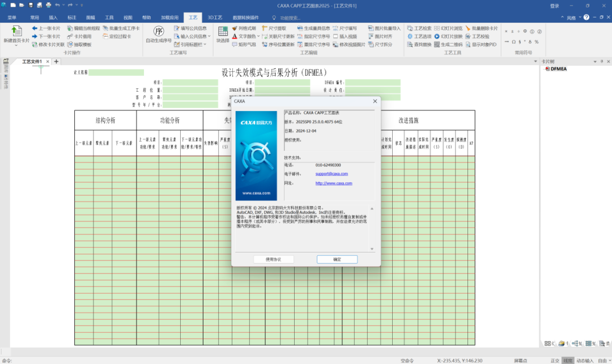The image size is (612, 364).
Task: Open the 文字颜色 dropdown arrow
Action: (258, 36)
